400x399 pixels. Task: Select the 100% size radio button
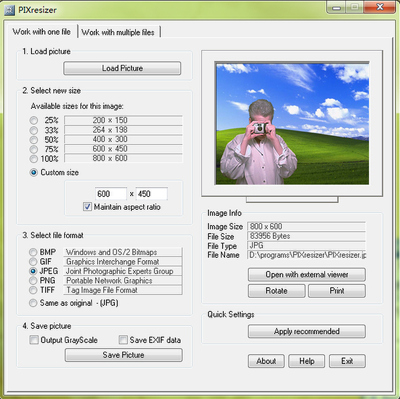[x=34, y=159]
